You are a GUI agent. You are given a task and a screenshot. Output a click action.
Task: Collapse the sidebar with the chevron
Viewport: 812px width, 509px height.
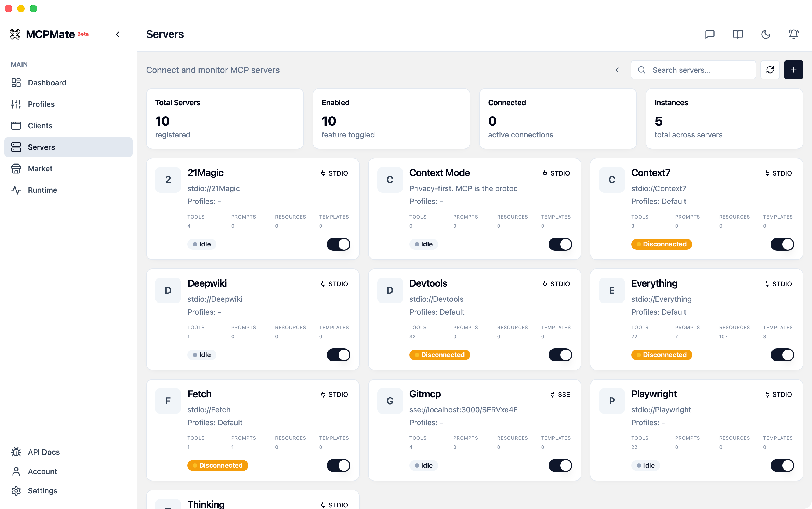pyautogui.click(x=118, y=34)
